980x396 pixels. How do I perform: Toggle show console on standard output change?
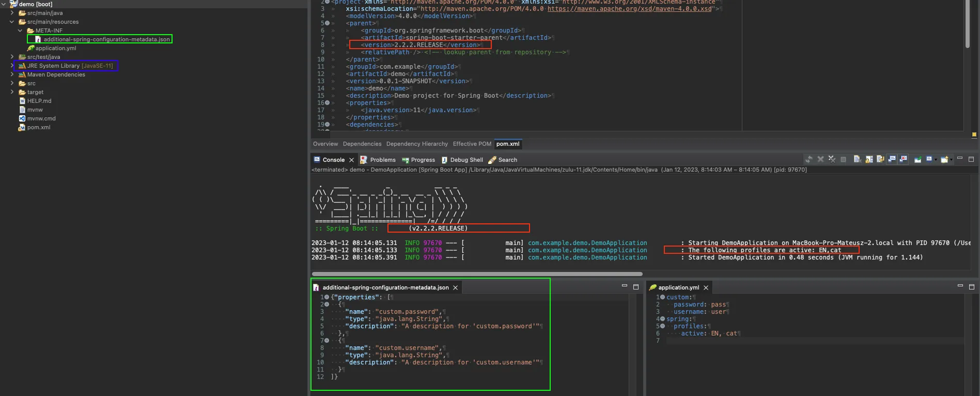pyautogui.click(x=892, y=159)
